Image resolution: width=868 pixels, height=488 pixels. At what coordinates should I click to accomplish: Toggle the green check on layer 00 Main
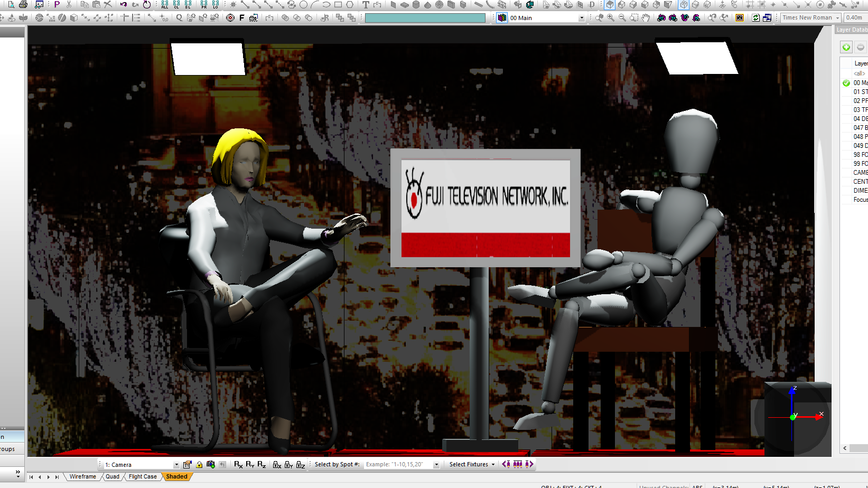coord(846,83)
